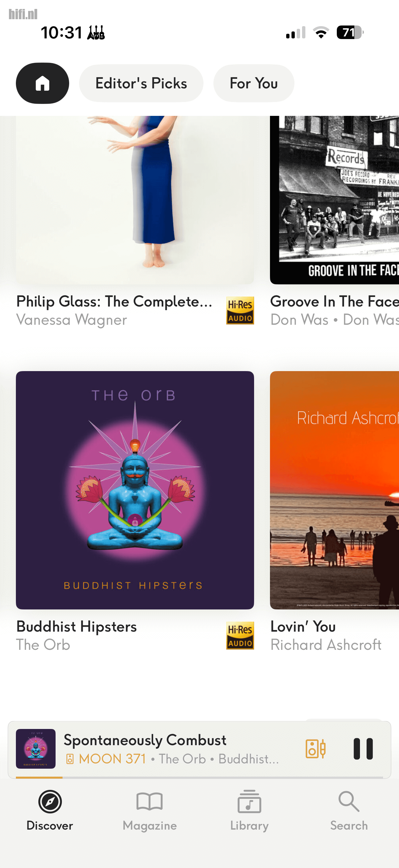Pause Spontaneously Combust playback
Image resolution: width=399 pixels, height=868 pixels.
pyautogui.click(x=363, y=749)
